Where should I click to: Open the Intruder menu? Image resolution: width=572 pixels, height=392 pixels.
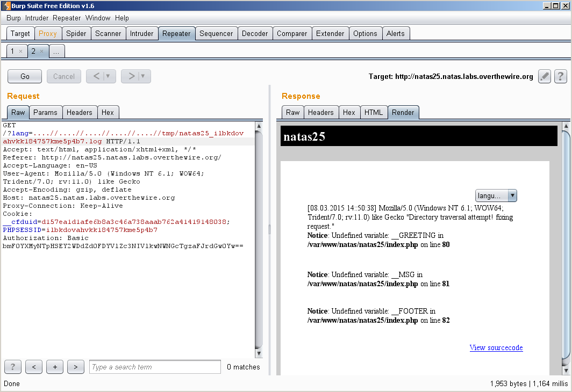[37, 18]
